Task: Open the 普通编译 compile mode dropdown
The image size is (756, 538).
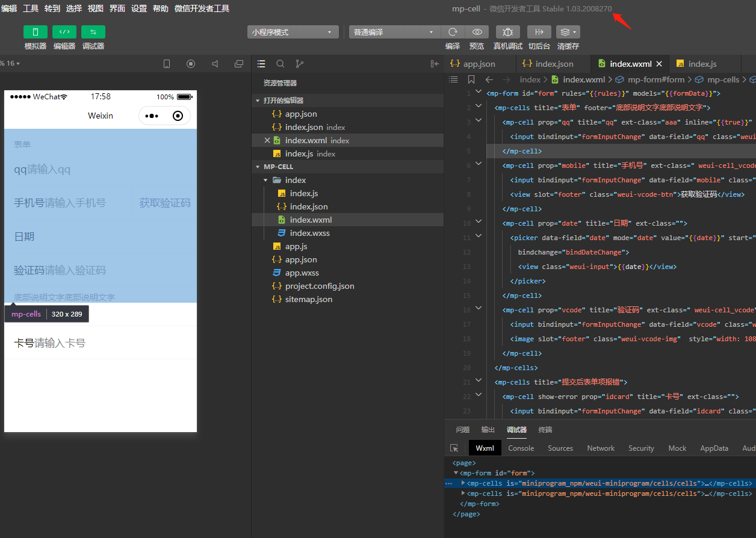Action: [395, 32]
